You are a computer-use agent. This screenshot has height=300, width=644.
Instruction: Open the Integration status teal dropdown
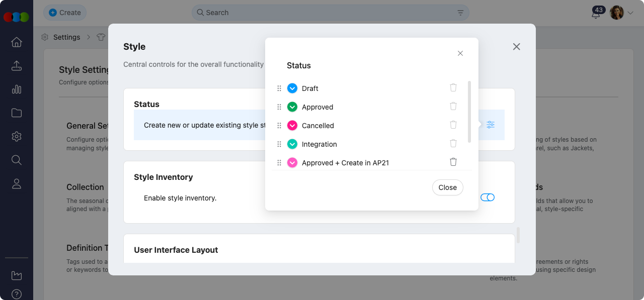click(x=292, y=144)
